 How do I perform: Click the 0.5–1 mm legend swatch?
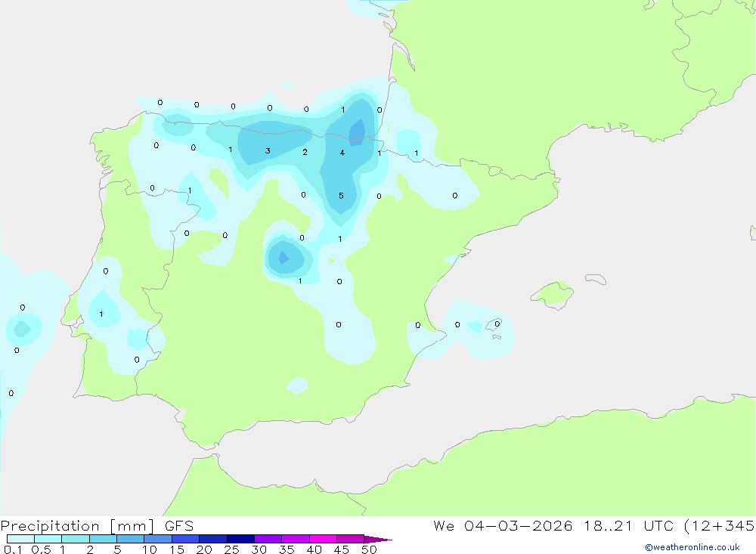coord(48,539)
